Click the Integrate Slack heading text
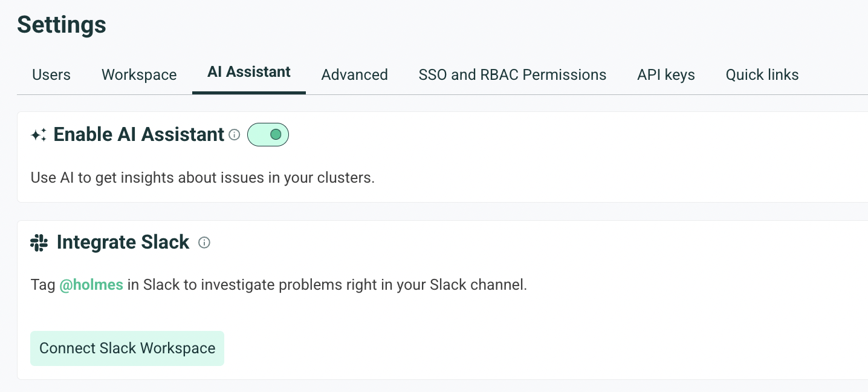868x392 pixels. 123,243
